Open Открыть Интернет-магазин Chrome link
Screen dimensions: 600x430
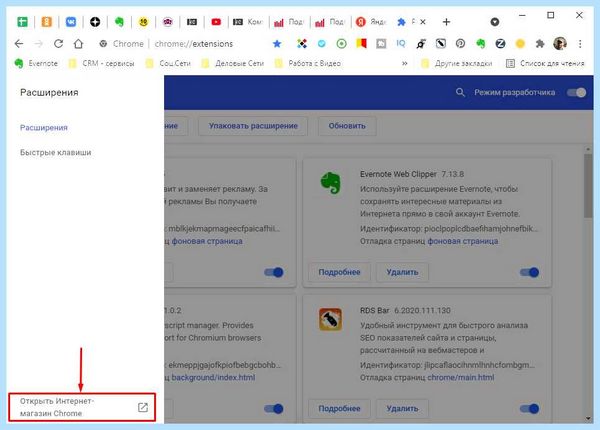[82, 407]
